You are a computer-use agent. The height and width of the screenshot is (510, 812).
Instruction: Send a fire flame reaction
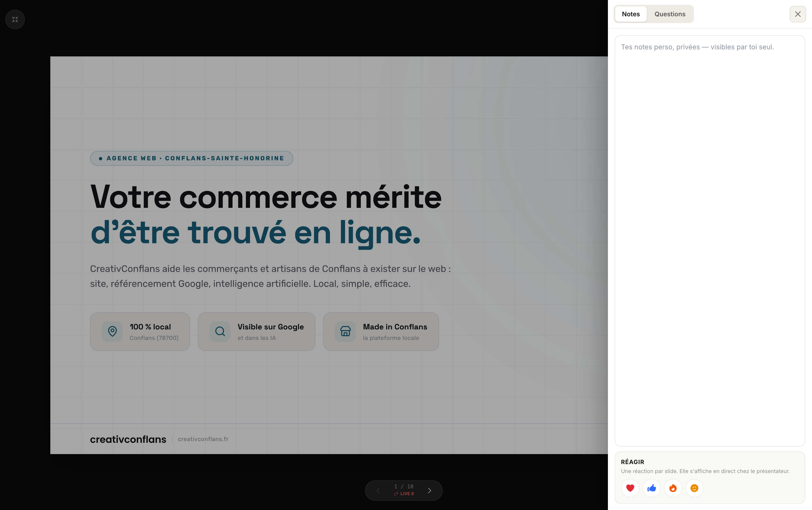click(673, 488)
